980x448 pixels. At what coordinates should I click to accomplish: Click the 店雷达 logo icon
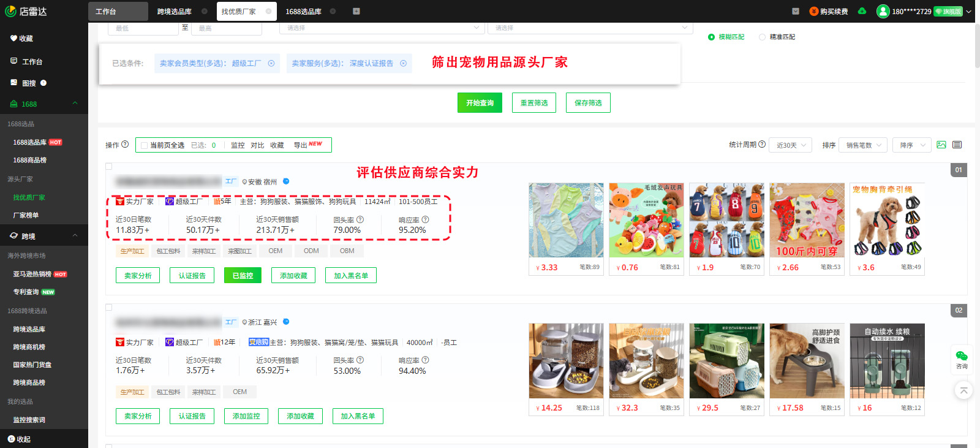tap(10, 11)
